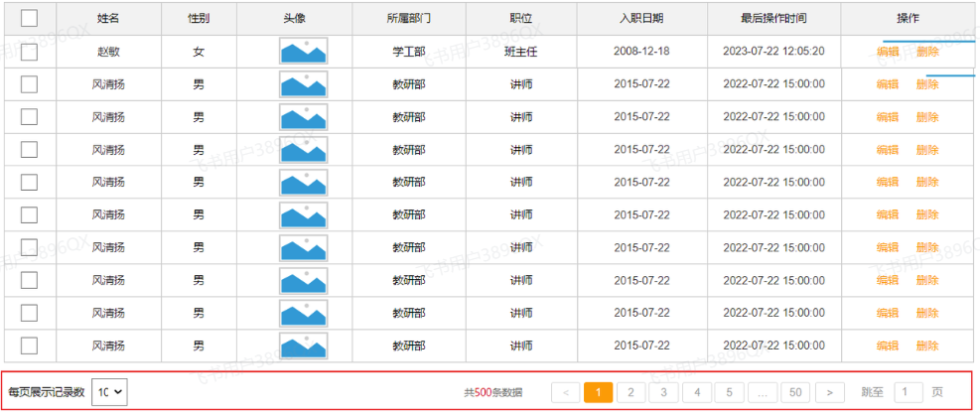980x417 pixels.
Task: Jump to page 5 in the pagination
Action: (x=730, y=392)
